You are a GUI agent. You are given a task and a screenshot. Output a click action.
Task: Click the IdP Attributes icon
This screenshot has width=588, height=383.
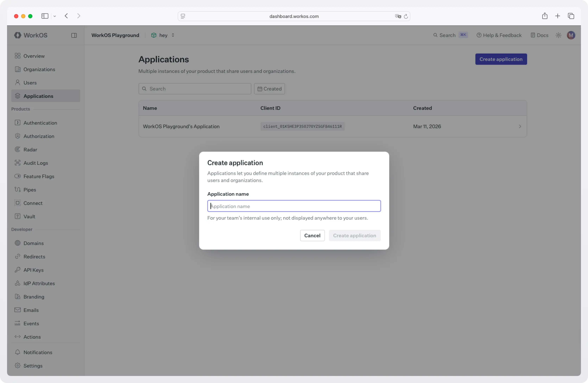pos(18,283)
